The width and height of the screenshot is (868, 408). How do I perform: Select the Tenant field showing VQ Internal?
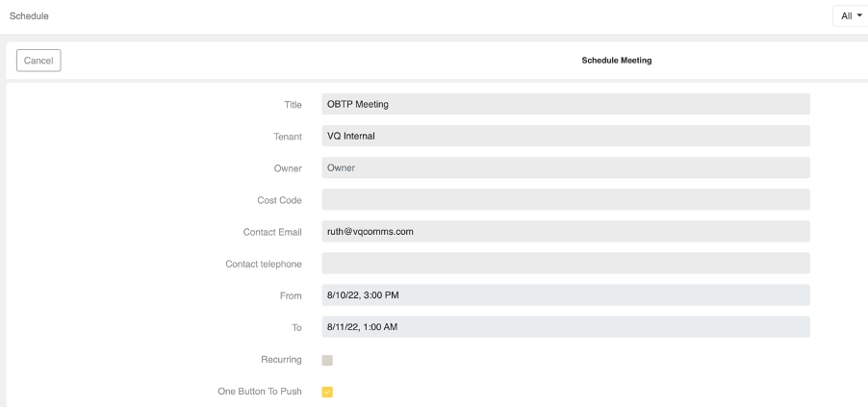(566, 136)
